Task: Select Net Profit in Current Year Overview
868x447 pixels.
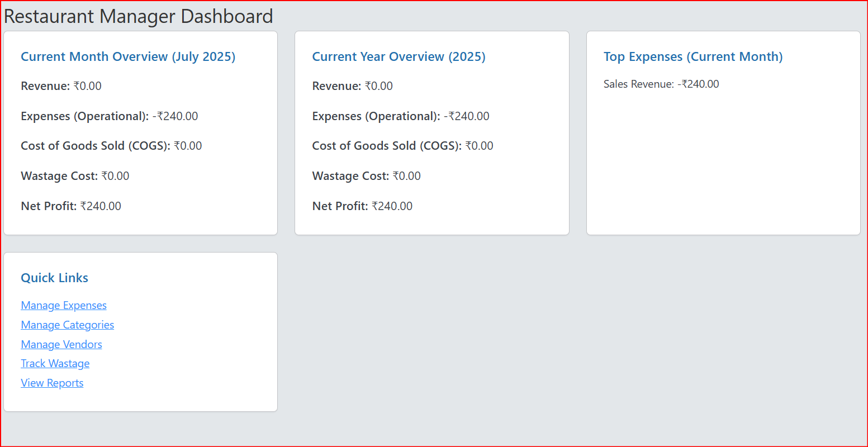Action: click(362, 206)
